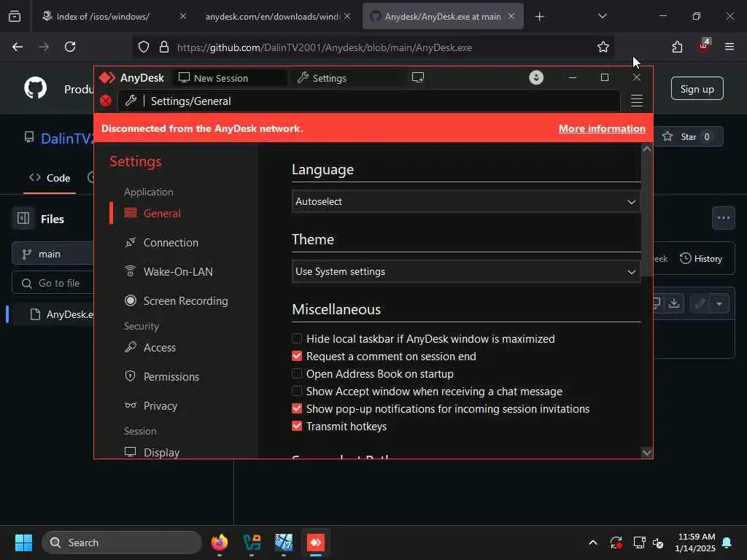The height and width of the screenshot is (560, 747).
Task: Open the Firefox application menu
Action: click(729, 47)
